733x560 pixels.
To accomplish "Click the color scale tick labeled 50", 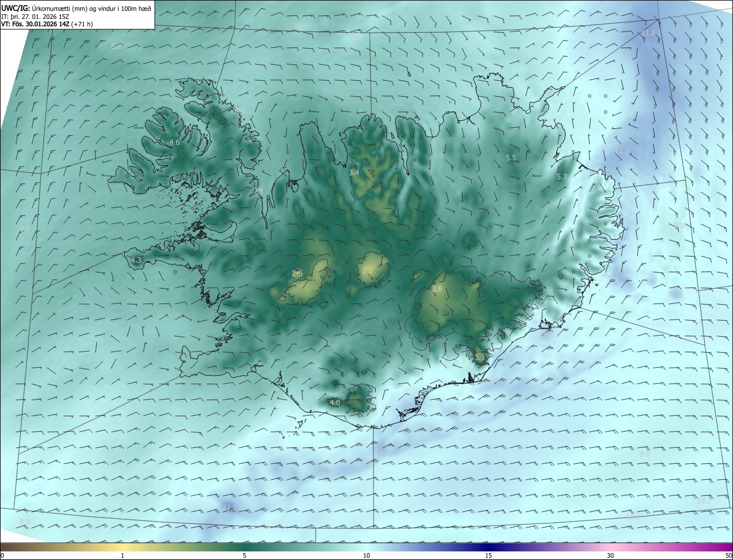I will pos(728,555).
